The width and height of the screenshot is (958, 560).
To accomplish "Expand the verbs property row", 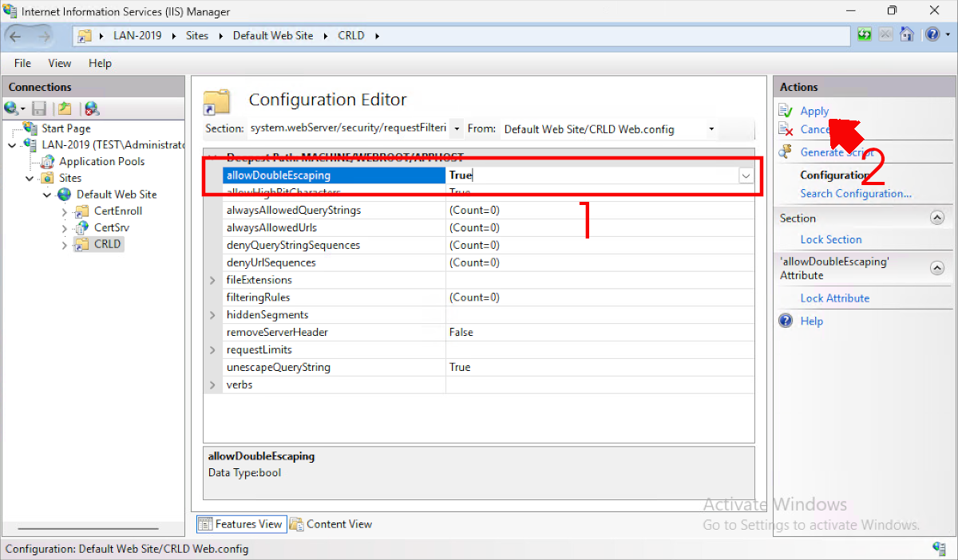I will coord(212,385).
